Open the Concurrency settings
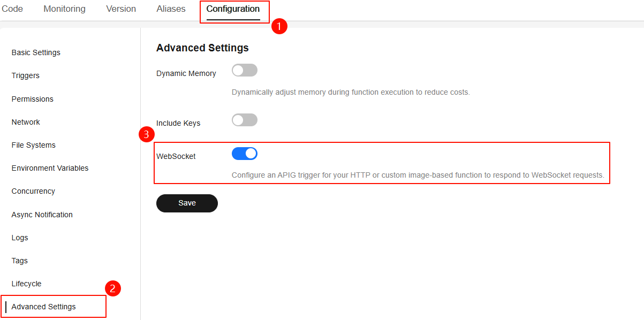This screenshot has height=320, width=644. click(x=33, y=191)
